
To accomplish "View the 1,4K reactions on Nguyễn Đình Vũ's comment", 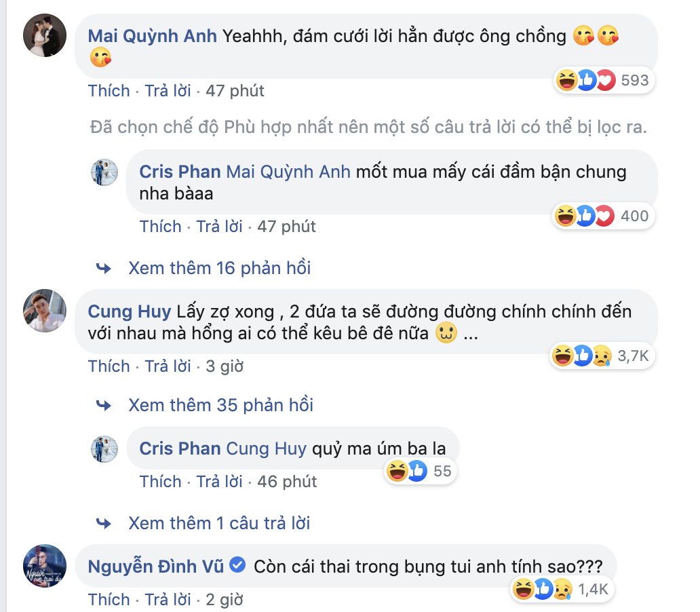I will [562, 590].
